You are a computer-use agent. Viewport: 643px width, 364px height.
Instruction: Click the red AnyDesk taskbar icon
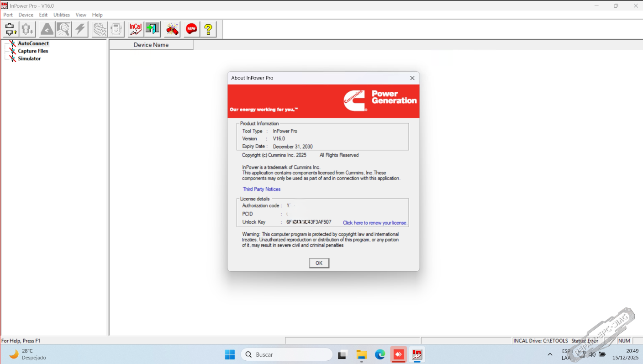pyautogui.click(x=399, y=354)
